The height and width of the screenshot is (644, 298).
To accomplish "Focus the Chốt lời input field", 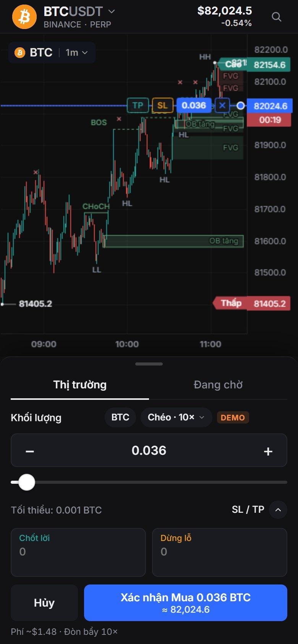I will point(78,552).
